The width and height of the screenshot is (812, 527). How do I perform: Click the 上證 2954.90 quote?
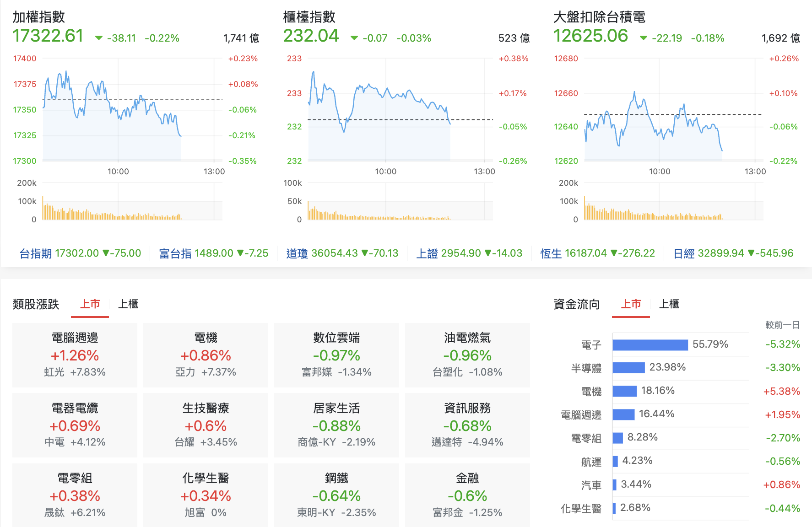point(469,253)
